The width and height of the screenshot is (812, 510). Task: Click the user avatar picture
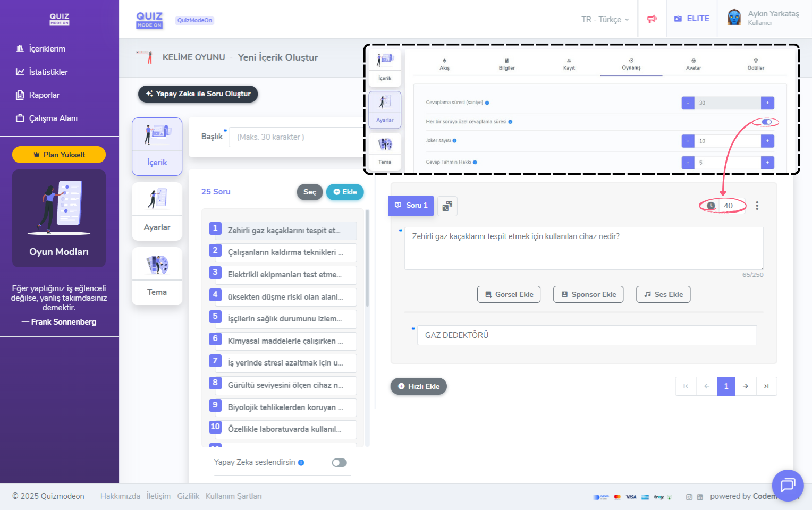click(x=734, y=18)
